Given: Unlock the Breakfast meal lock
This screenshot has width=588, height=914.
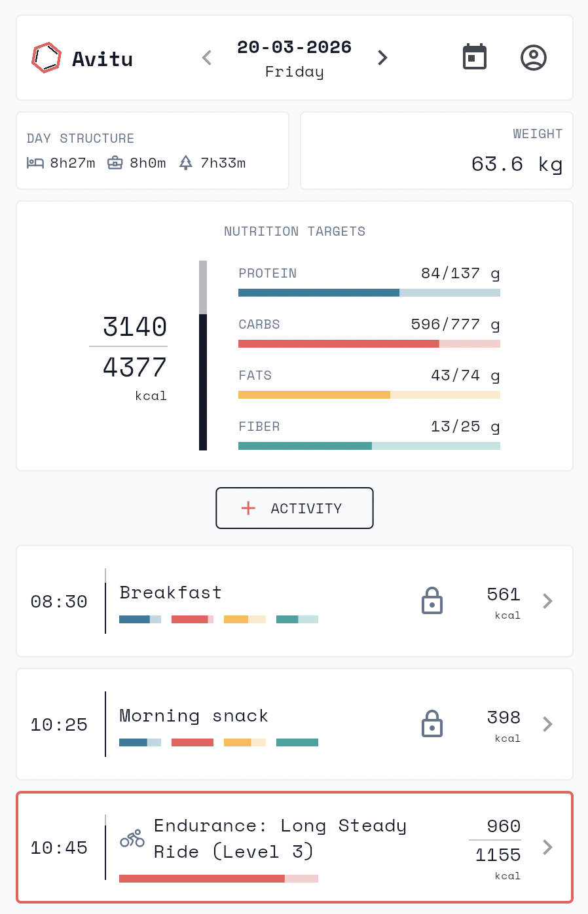Looking at the screenshot, I should [432, 600].
